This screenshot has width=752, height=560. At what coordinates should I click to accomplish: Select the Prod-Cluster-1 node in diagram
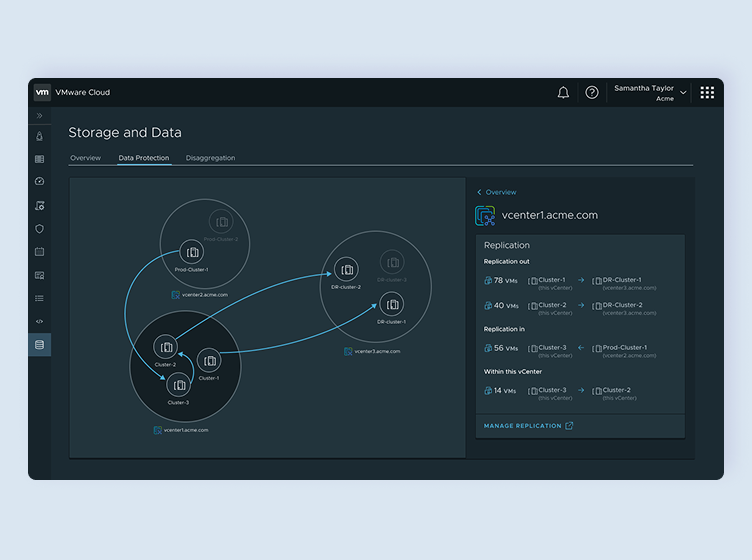(192, 252)
